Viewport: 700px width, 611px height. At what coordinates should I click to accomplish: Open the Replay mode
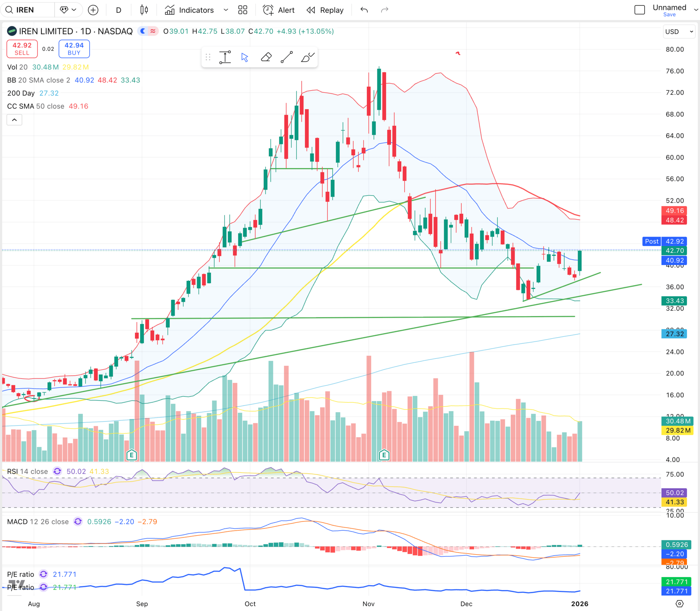tap(325, 10)
